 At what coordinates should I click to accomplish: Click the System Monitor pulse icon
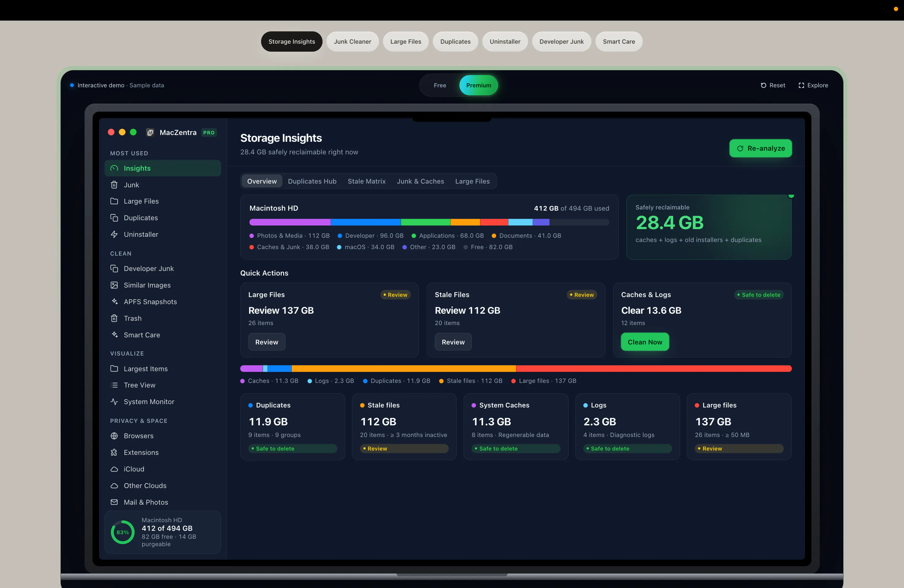pyautogui.click(x=114, y=402)
